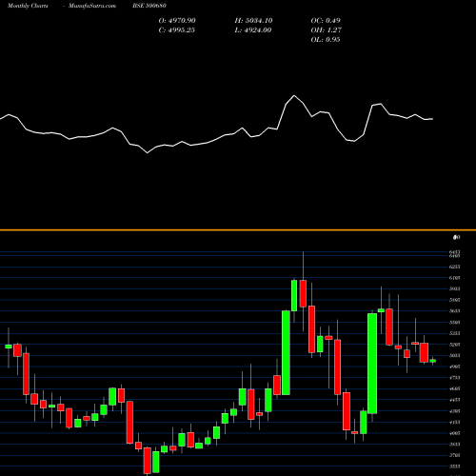476x476 pixels.
Task: Click the lowest trough of the white line
Action: (148, 153)
